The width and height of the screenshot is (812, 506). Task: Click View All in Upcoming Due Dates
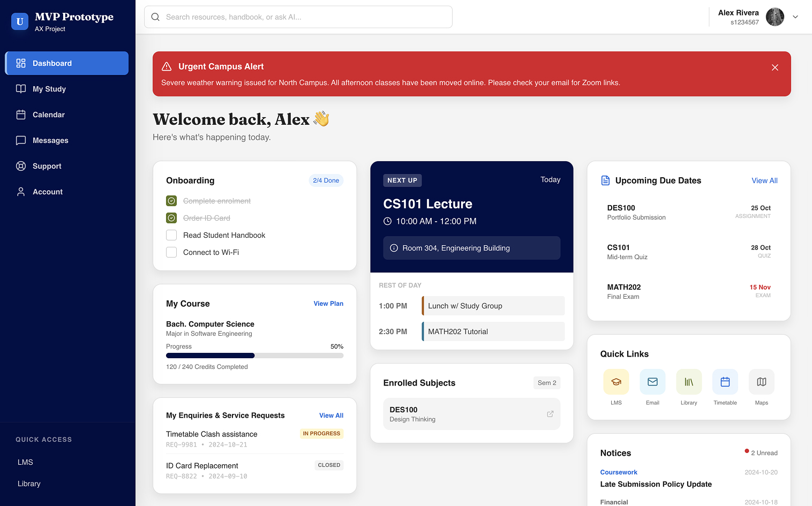point(764,180)
